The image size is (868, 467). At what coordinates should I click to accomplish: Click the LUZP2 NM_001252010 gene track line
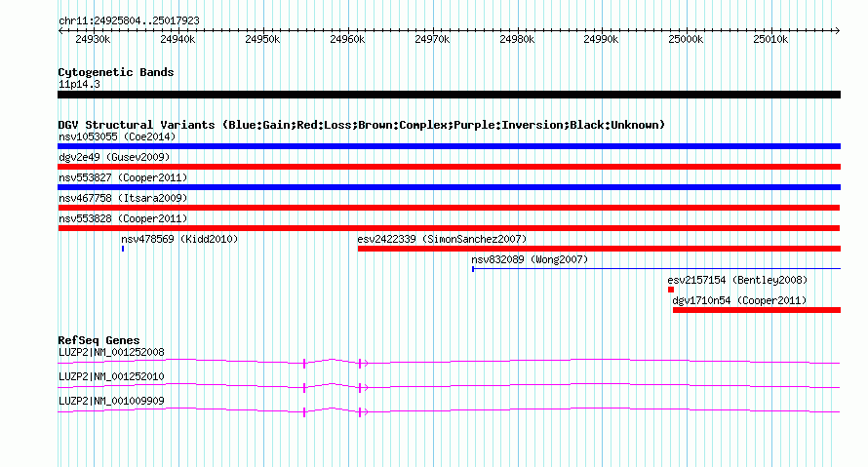pyautogui.click(x=449, y=387)
